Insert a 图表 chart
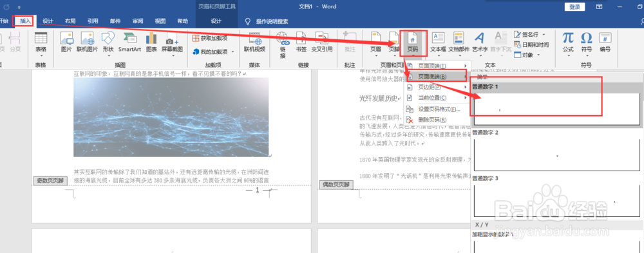 (x=151, y=42)
